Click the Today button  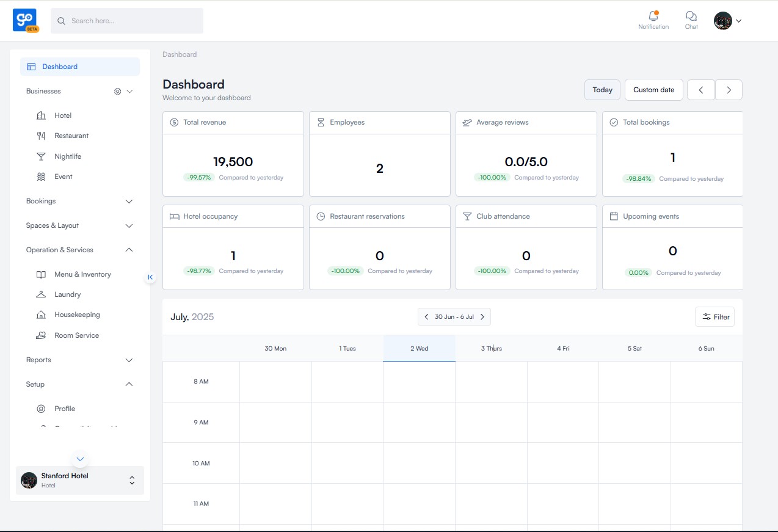point(602,90)
